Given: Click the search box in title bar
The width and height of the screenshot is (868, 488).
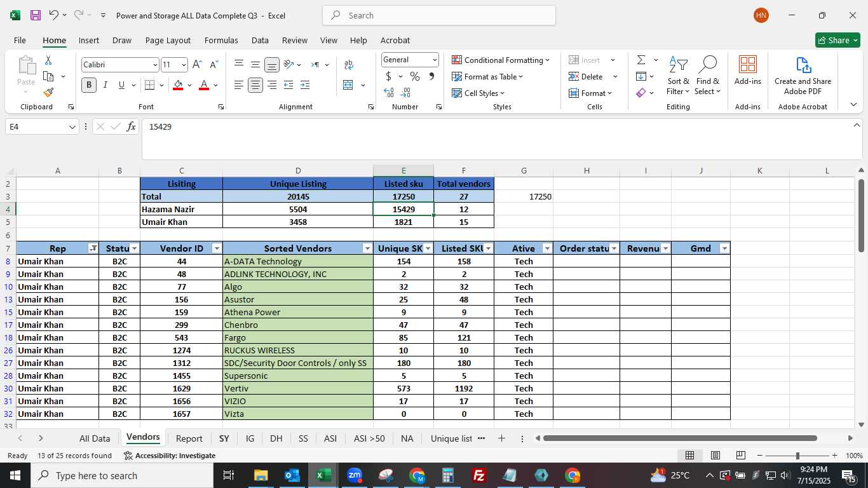Looking at the screenshot, I should (x=439, y=15).
